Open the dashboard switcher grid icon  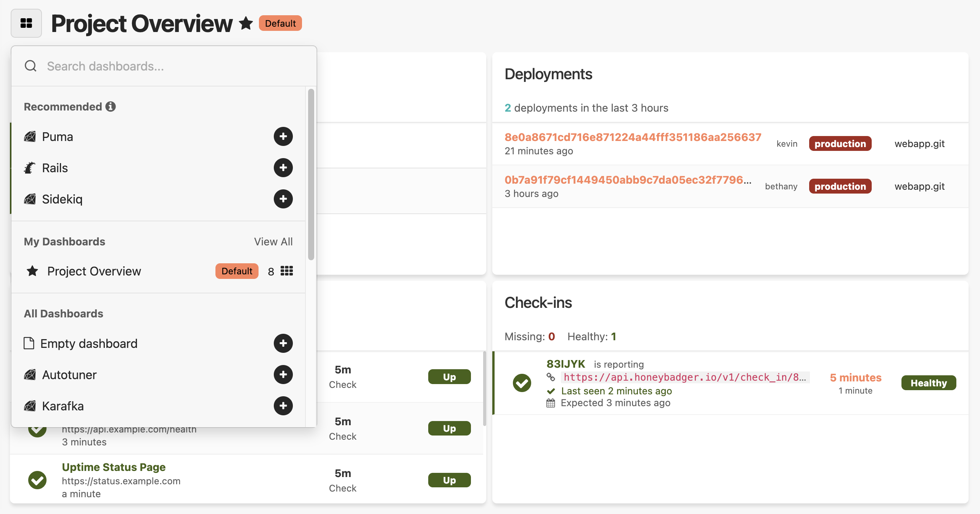pyautogui.click(x=26, y=23)
